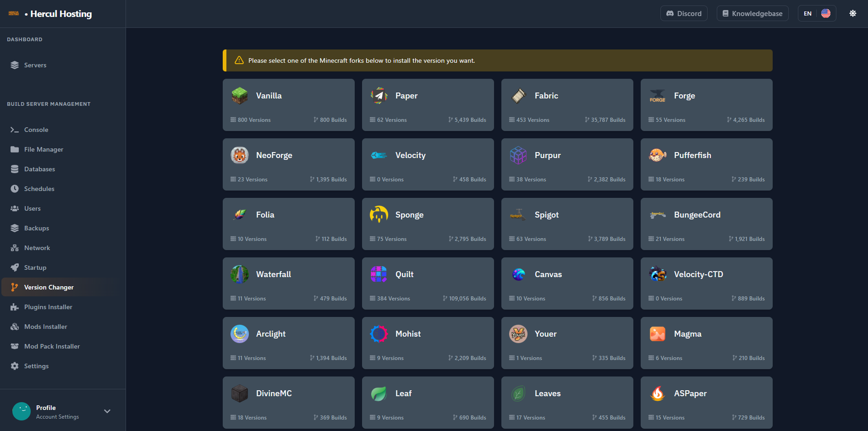Click the Vanilla grass block icon

(239, 96)
